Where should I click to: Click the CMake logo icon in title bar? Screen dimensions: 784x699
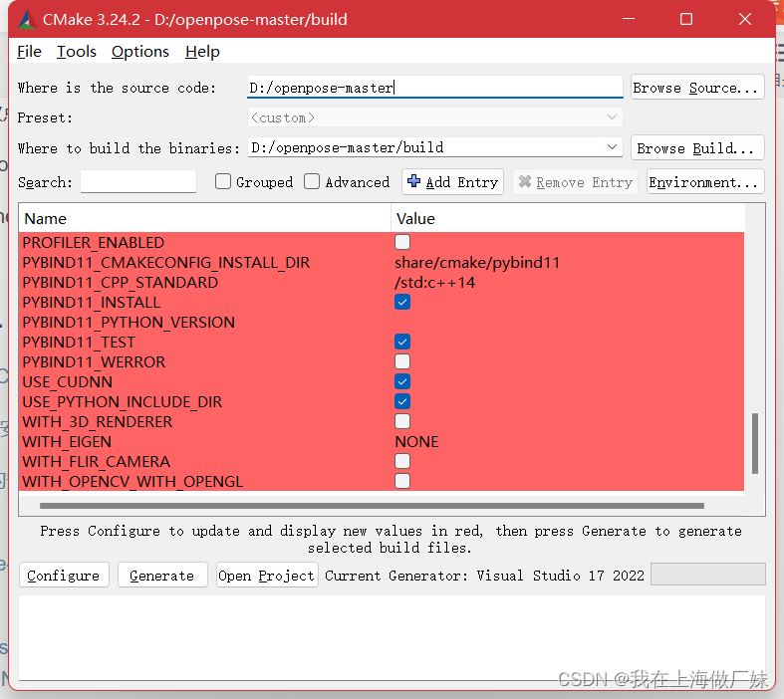click(x=27, y=20)
